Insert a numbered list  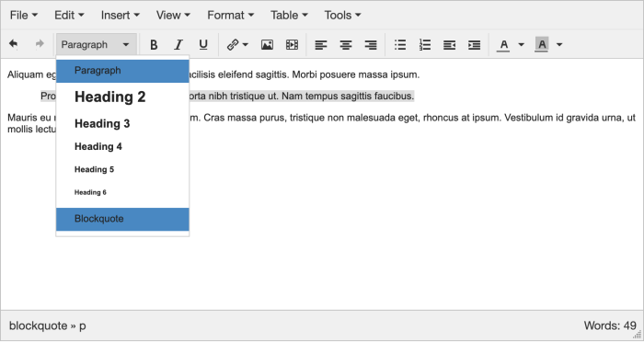425,44
